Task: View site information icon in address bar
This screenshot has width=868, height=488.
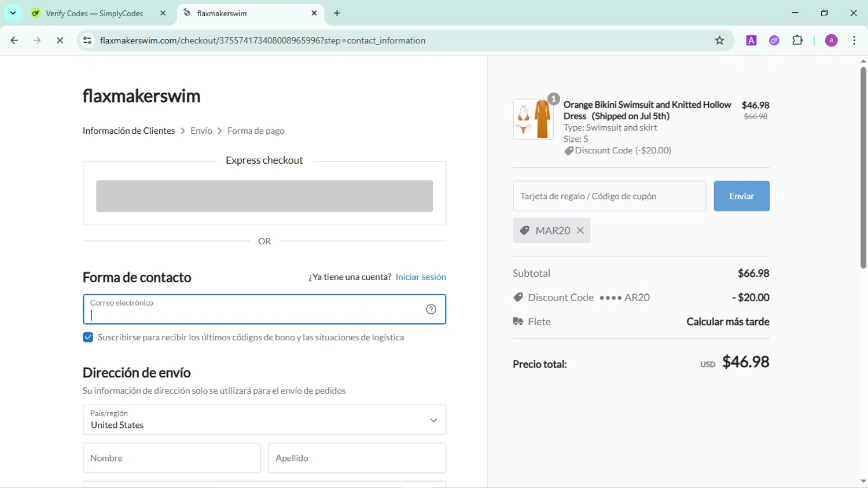Action: 87,41
